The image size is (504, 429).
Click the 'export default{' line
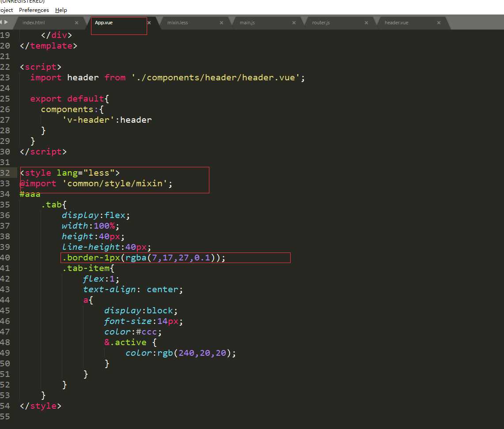(69, 98)
